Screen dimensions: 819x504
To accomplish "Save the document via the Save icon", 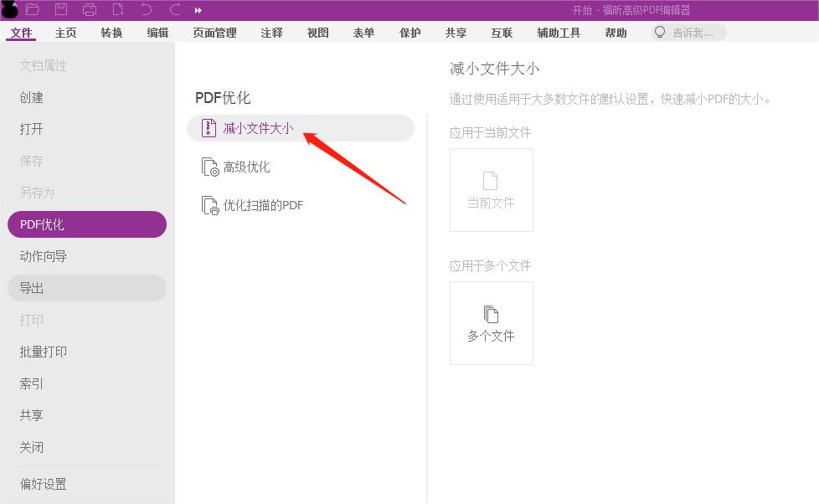I will click(59, 9).
